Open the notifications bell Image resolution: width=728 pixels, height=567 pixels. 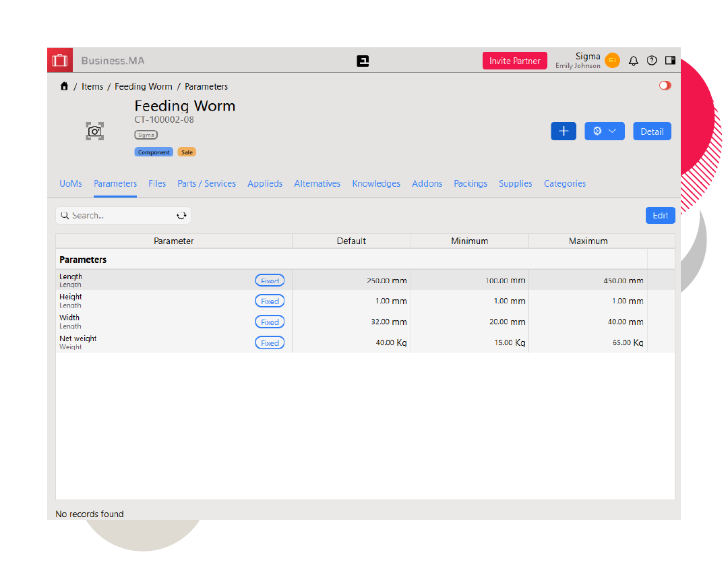633,61
